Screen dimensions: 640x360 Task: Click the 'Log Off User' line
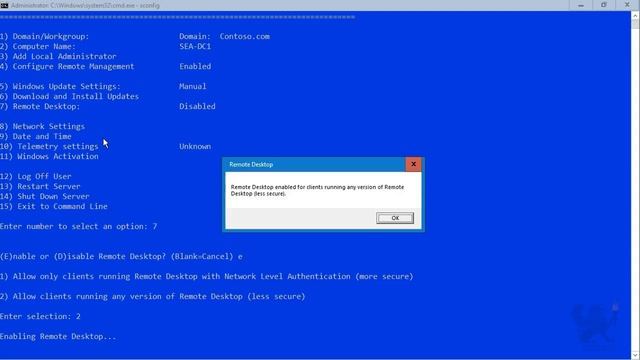(36, 176)
